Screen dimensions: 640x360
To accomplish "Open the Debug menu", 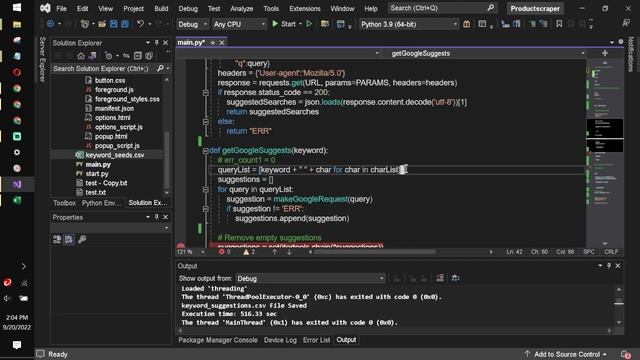I will click(188, 8).
